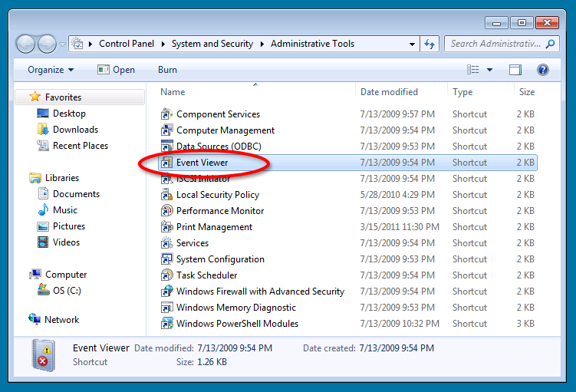Click the Videos filmstrip icon
The width and height of the screenshot is (576, 392).
43,242
